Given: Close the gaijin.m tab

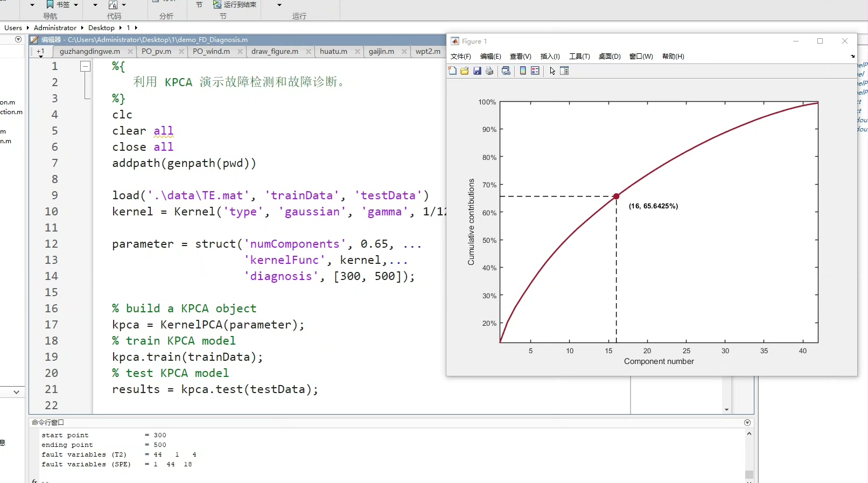Looking at the screenshot, I should [404, 52].
